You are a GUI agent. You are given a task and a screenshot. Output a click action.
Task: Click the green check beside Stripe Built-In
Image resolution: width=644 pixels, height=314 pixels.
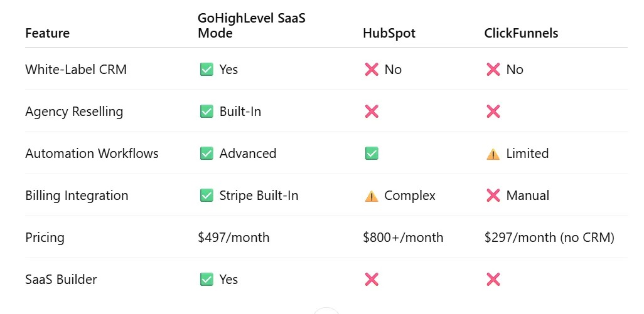(206, 196)
